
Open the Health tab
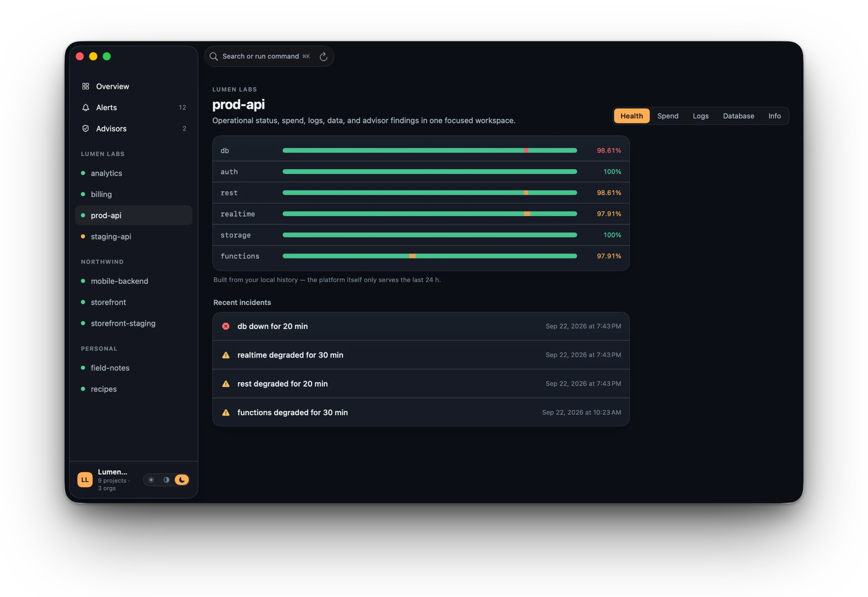631,116
